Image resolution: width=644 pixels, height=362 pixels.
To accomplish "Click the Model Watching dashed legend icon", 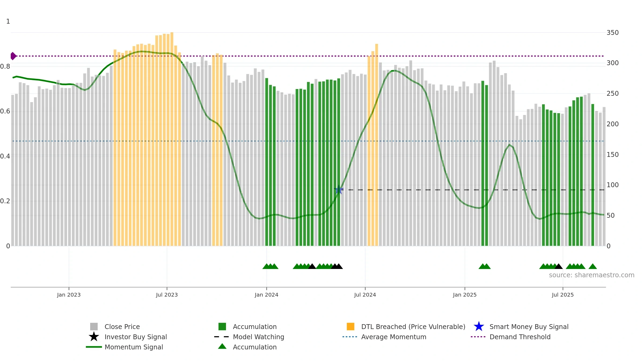I will tap(222, 337).
